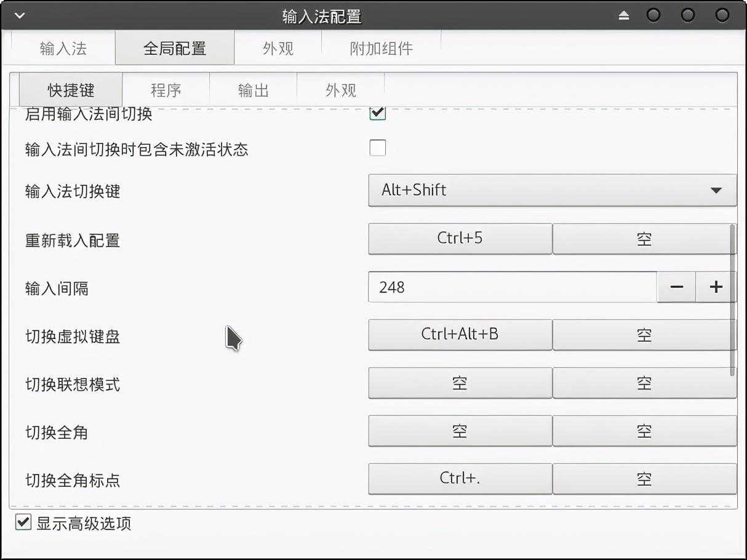Switch to the 输出 sub-tab
Screen dimensions: 747x560
(x=253, y=90)
